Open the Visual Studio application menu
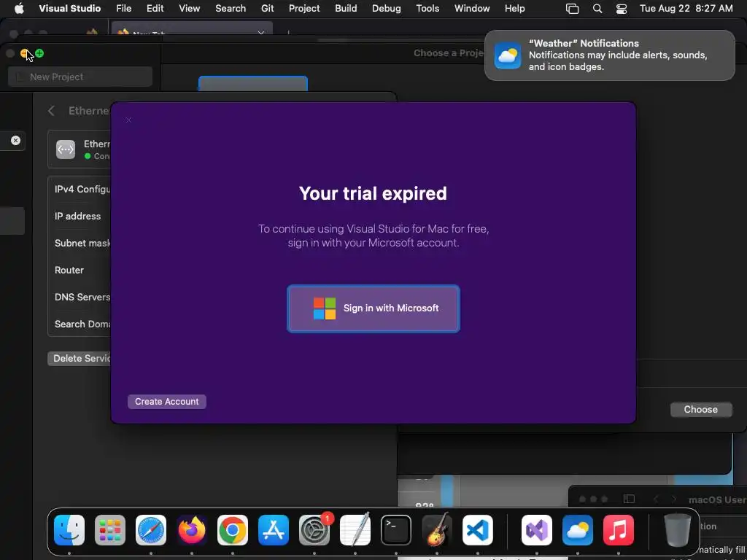Viewport: 747px width, 560px height. (69, 8)
